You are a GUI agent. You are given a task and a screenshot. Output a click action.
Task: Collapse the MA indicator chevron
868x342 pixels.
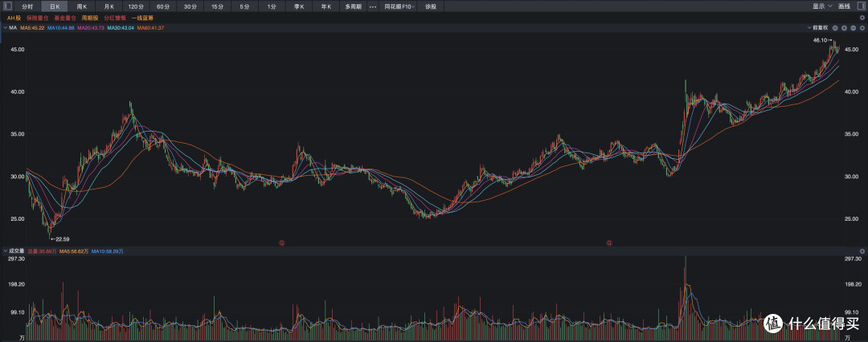point(5,27)
